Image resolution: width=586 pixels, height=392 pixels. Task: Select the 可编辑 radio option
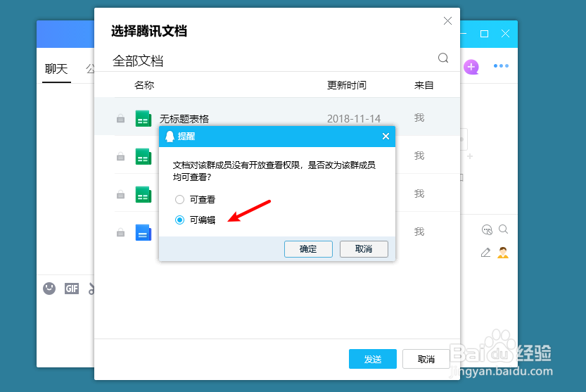[x=180, y=220]
